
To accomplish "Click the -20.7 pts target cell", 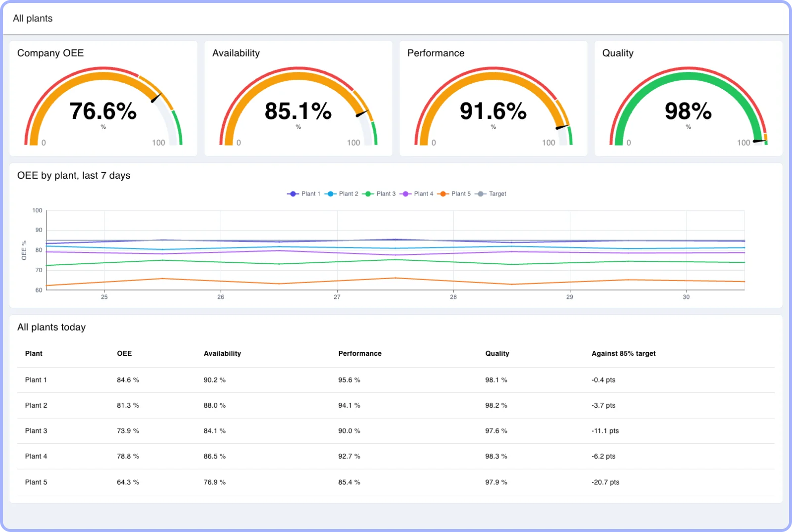I will 605,482.
